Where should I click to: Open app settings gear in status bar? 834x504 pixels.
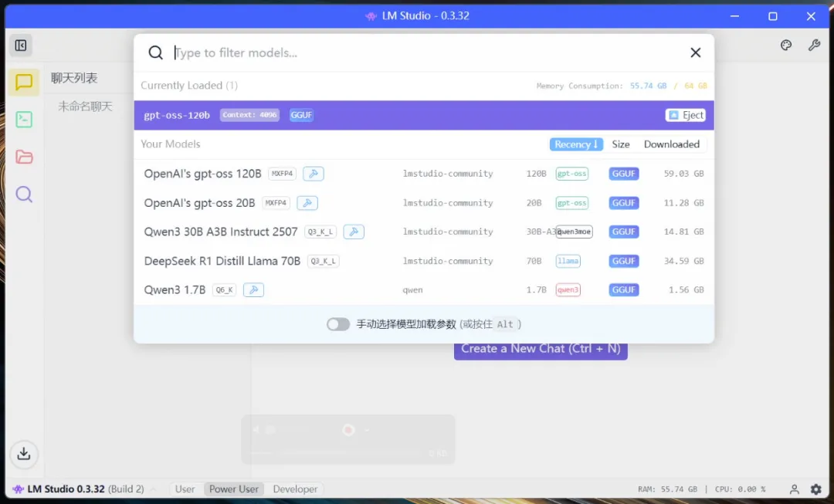pyautogui.click(x=816, y=489)
